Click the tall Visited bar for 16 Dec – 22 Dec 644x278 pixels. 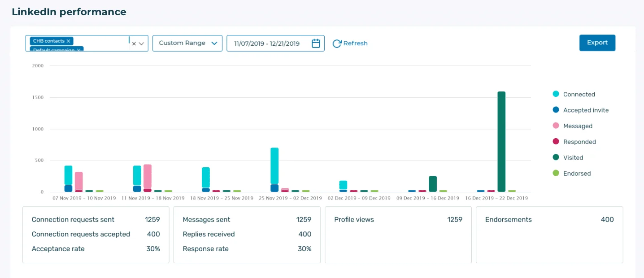tap(501, 142)
